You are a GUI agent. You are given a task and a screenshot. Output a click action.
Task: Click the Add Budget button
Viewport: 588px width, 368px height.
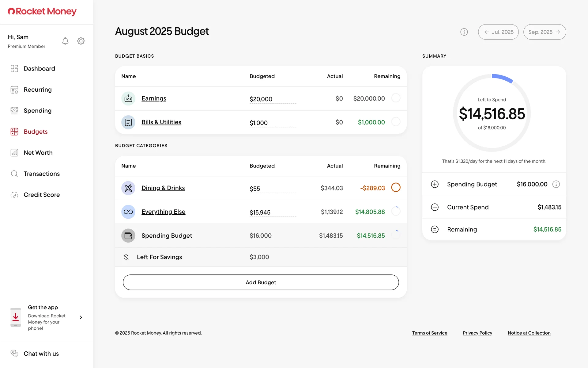[261, 282]
